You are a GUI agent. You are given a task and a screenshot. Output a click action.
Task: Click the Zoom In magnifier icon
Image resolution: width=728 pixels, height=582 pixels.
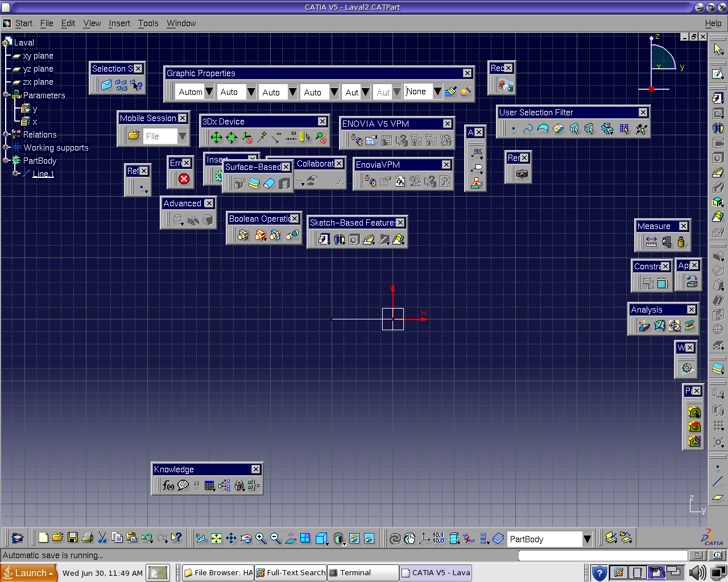tap(260, 538)
